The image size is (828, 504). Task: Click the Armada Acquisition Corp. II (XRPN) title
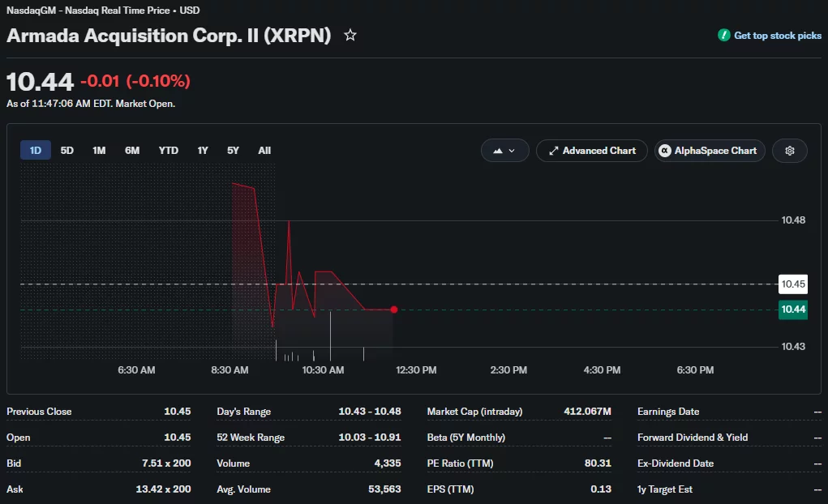169,36
